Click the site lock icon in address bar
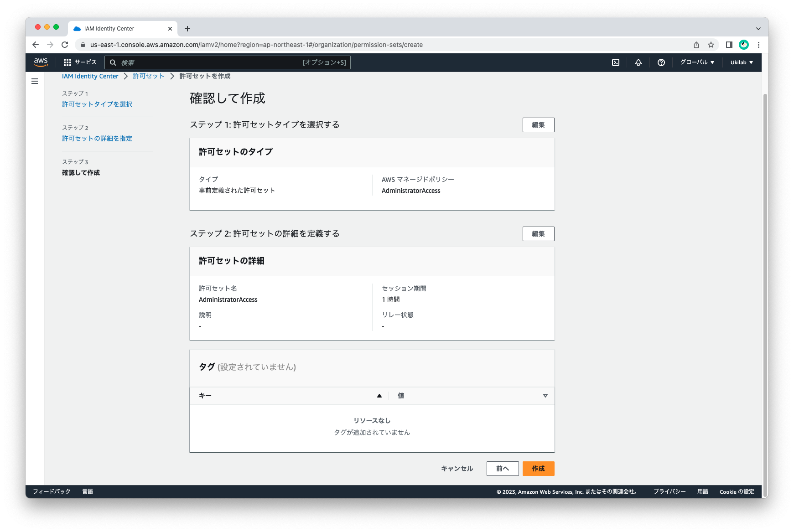794x532 pixels. (x=83, y=45)
